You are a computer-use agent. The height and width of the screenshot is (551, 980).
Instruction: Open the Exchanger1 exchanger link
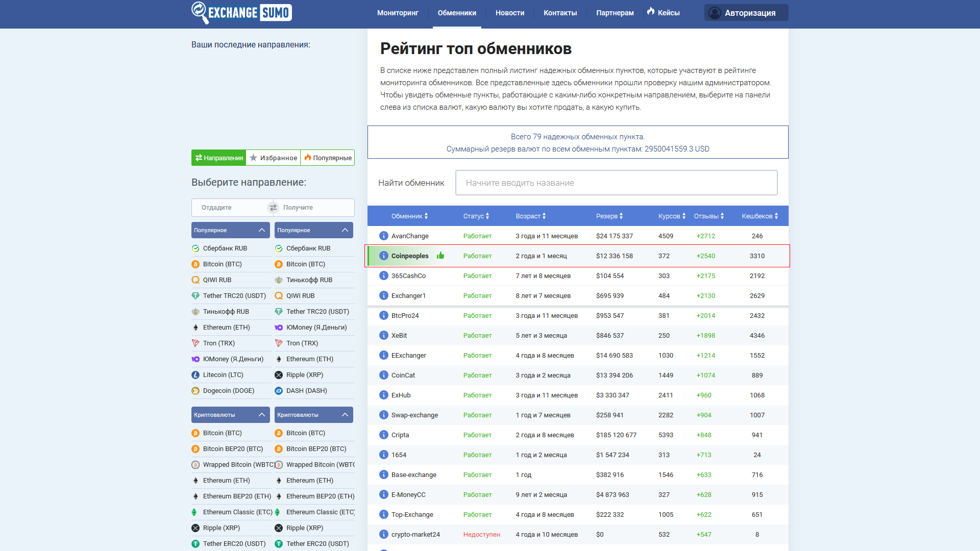click(x=408, y=295)
